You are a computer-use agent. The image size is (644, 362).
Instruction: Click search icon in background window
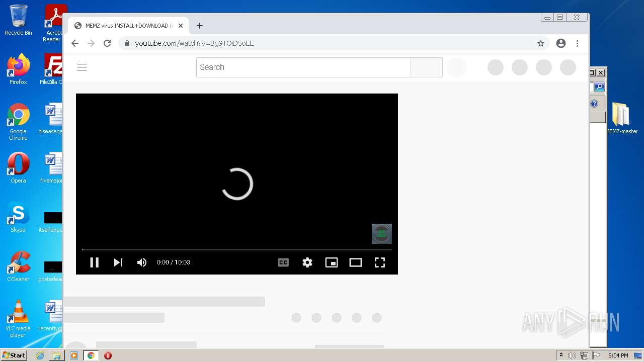click(x=599, y=87)
